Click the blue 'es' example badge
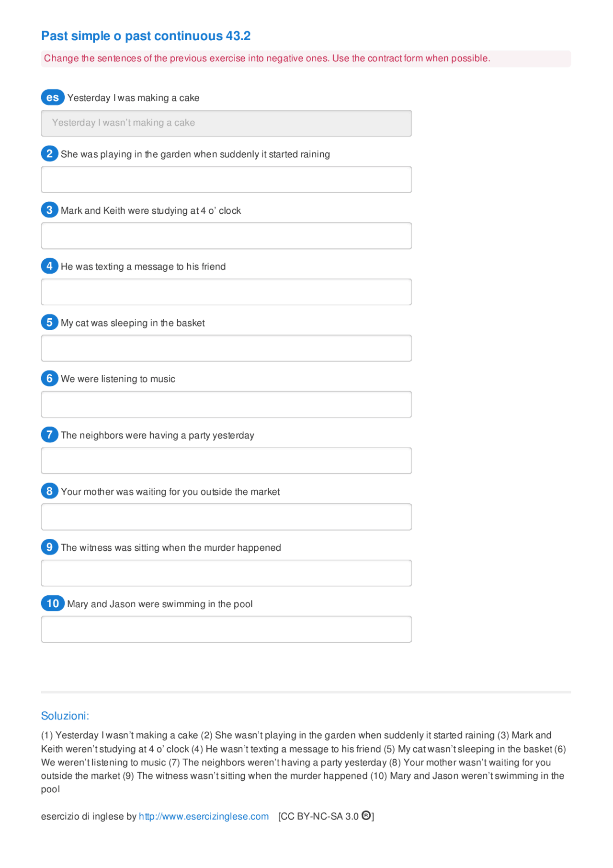Viewport: 613px width, 868px height. pyautogui.click(x=52, y=97)
